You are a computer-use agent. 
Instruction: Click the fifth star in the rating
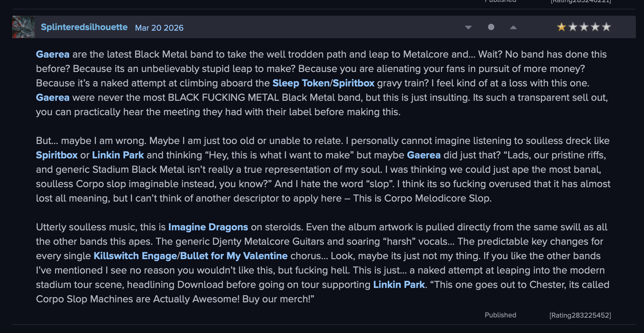[606, 27]
